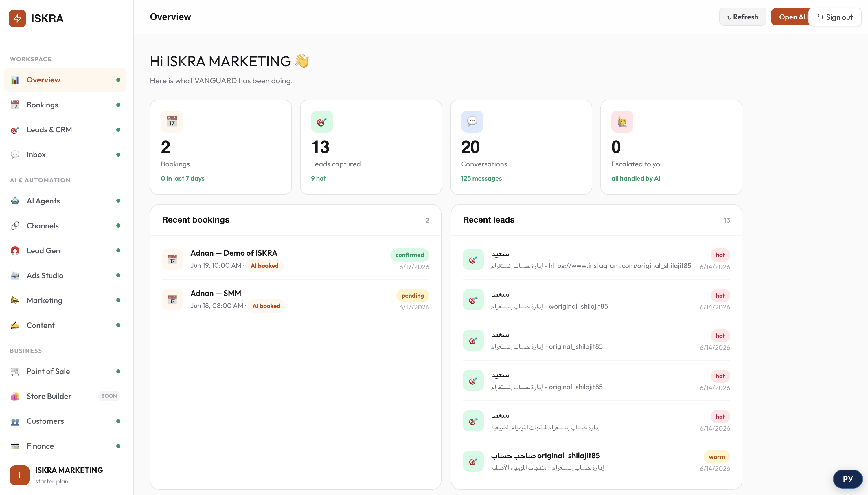
Task: Open the Inbox section
Action: [65, 154]
